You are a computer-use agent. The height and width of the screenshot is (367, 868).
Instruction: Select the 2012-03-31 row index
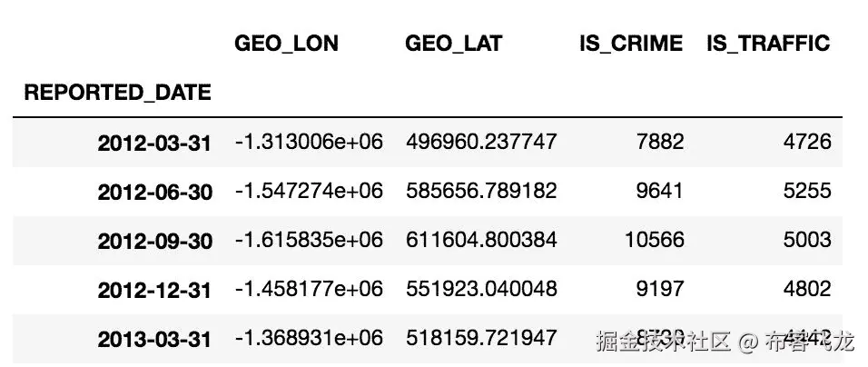pos(154,144)
